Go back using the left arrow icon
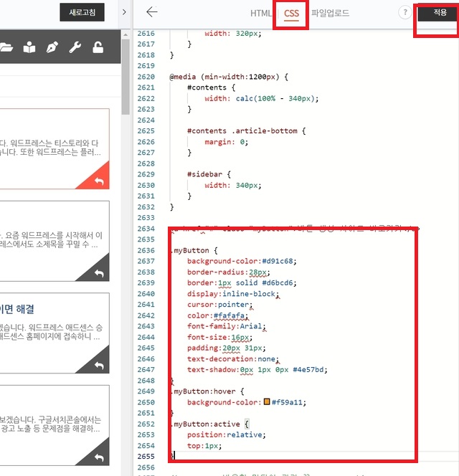 [151, 12]
